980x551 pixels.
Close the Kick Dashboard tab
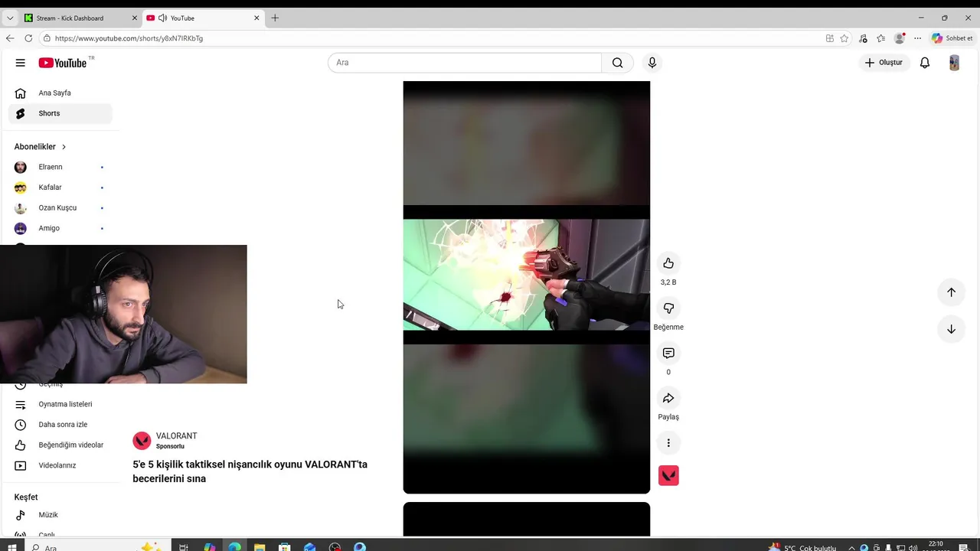tap(135, 18)
